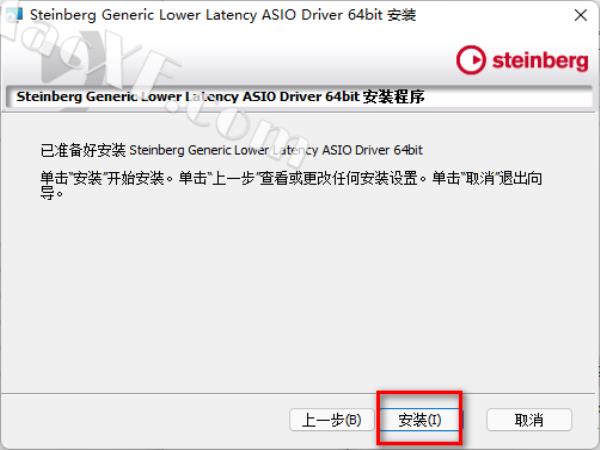
Task: Go back with the 上一步(B) button
Action: 332,420
